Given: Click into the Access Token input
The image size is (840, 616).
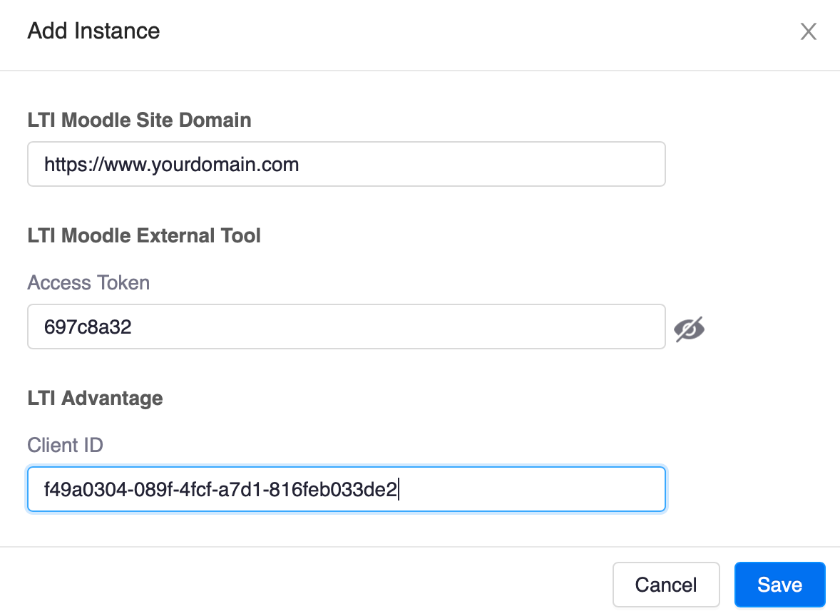Looking at the screenshot, I should click(346, 327).
